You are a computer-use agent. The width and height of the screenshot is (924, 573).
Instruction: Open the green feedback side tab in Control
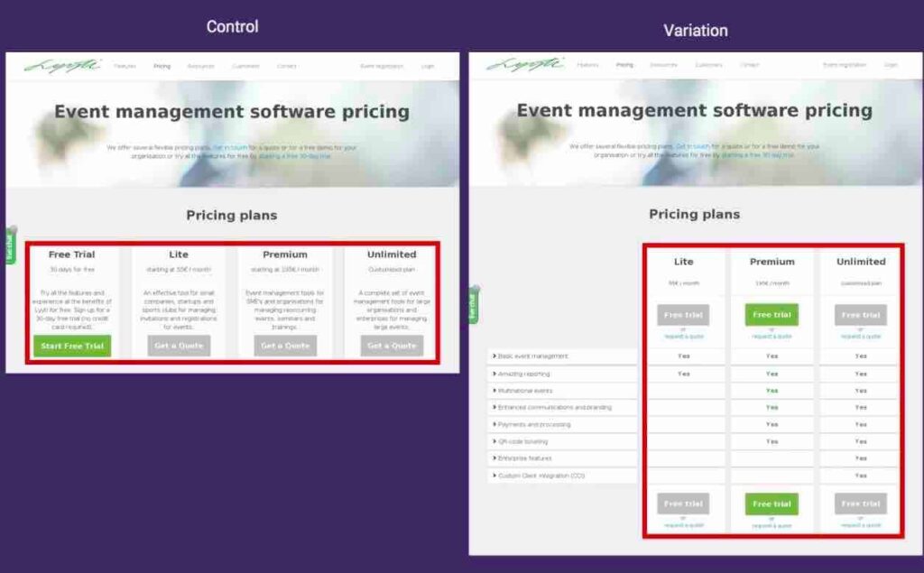click(11, 245)
